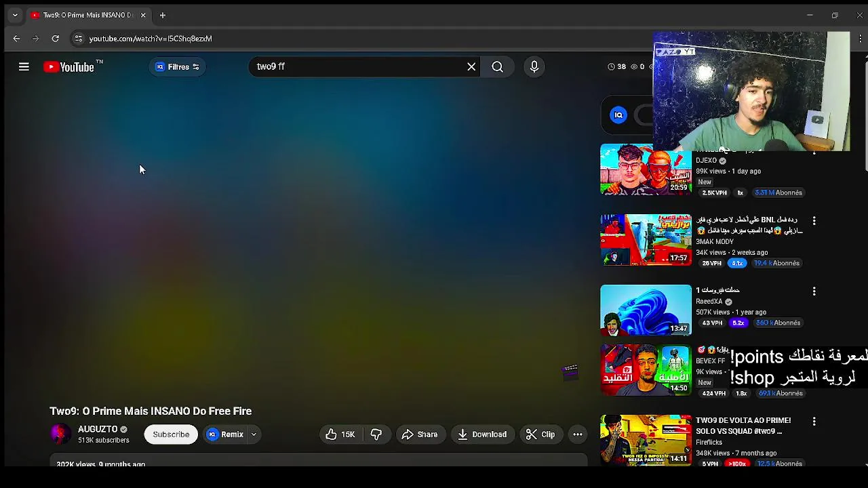
Task: Open the AUGUZTO channel name link
Action: coord(98,429)
